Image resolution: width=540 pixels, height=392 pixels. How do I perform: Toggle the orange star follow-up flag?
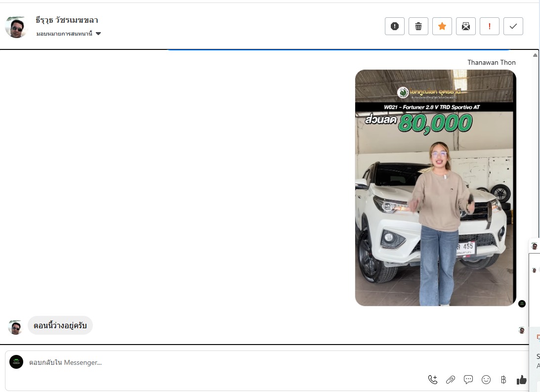pos(442,26)
